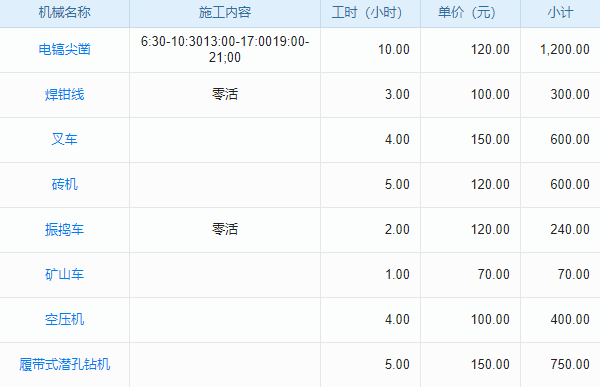Click the 小计 column header

point(560,13)
